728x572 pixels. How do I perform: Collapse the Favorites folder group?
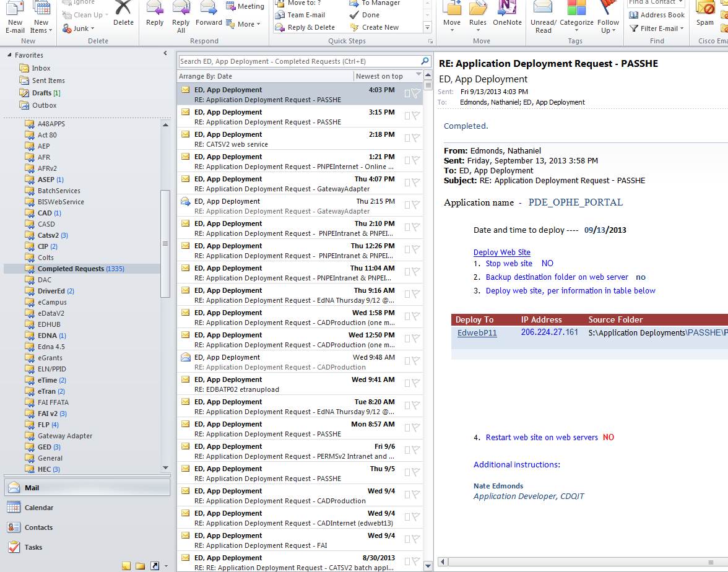[x=10, y=55]
